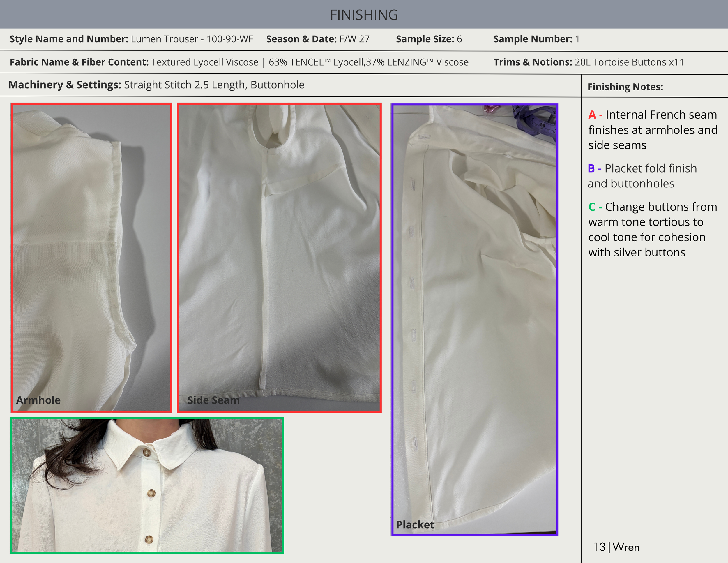Screen dimensions: 728x563
Task: Select the red letter A note marker
Action: [592, 115]
